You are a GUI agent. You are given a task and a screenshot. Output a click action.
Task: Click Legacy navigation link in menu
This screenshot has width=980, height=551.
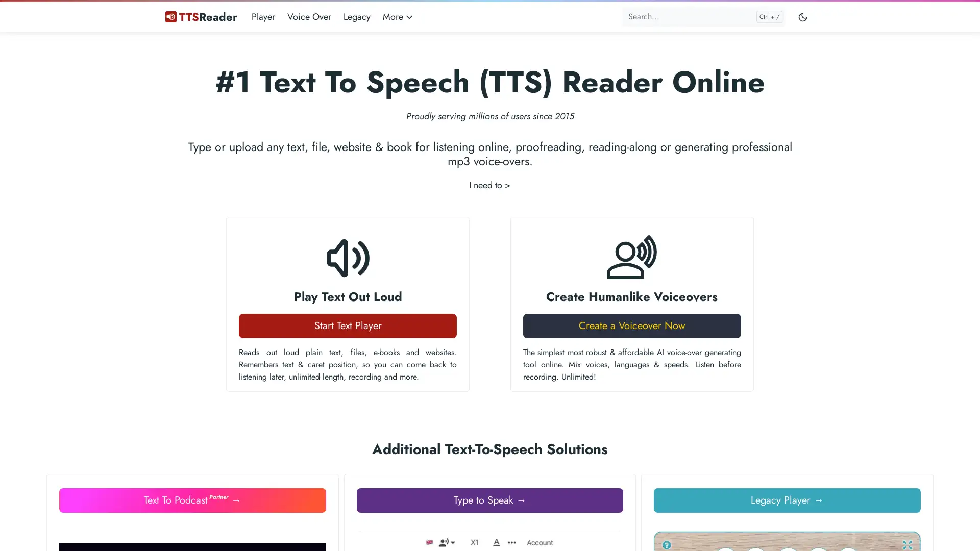(x=357, y=16)
